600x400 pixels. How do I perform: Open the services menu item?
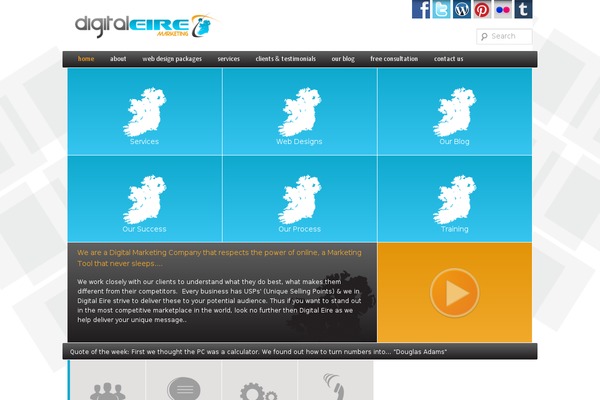click(228, 59)
